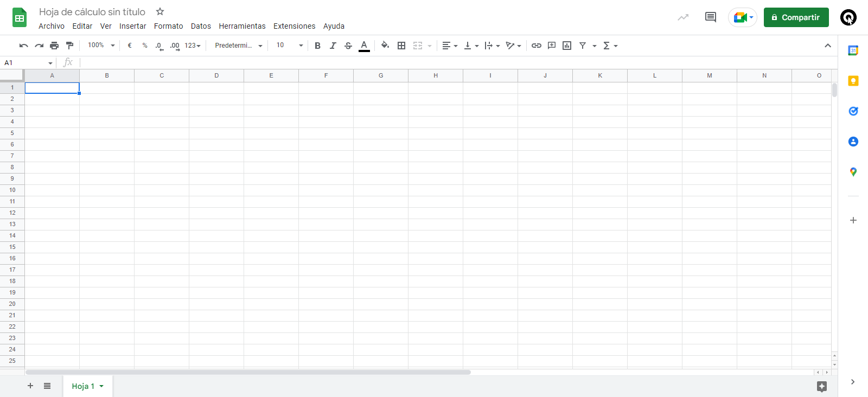The image size is (868, 397).
Task: Toggle bold formatting
Action: point(317,46)
